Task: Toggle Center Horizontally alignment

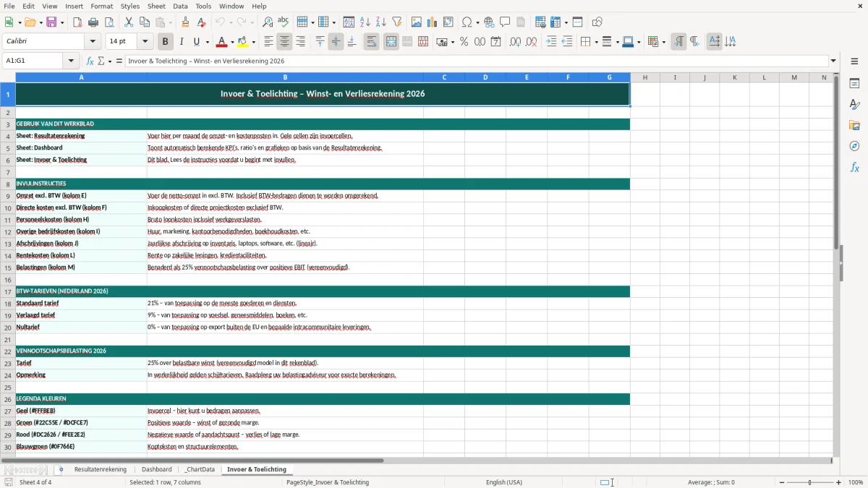Action: [x=284, y=42]
